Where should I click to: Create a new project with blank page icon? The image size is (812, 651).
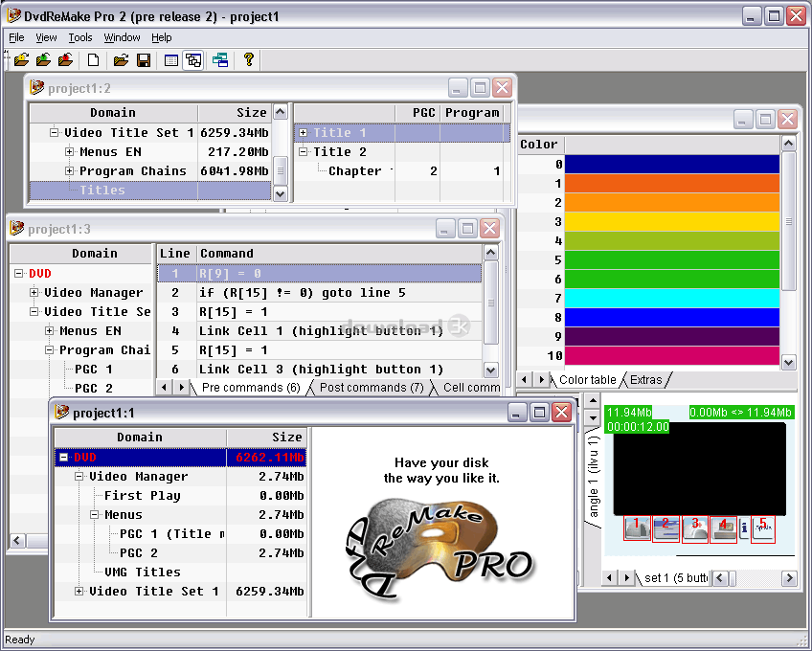93,60
